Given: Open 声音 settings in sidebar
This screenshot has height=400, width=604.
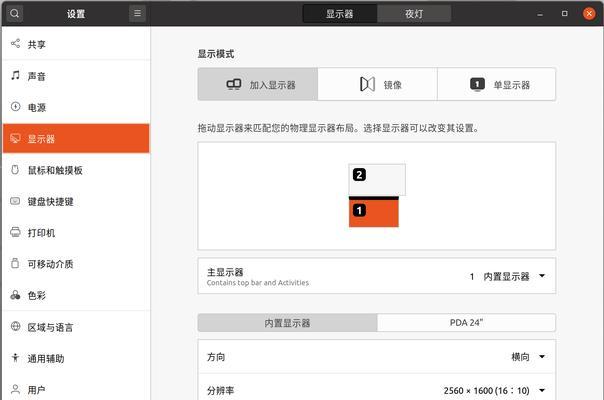Looking at the screenshot, I should (x=76, y=76).
